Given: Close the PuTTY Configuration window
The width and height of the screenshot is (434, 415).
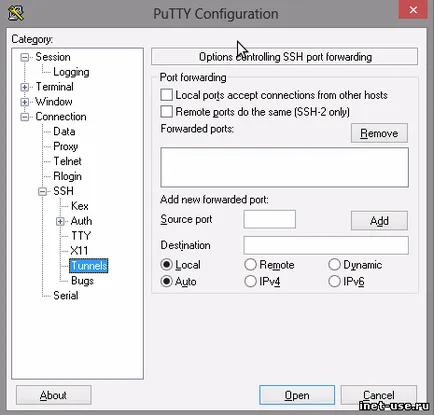Looking at the screenshot, I should pos(413,10).
